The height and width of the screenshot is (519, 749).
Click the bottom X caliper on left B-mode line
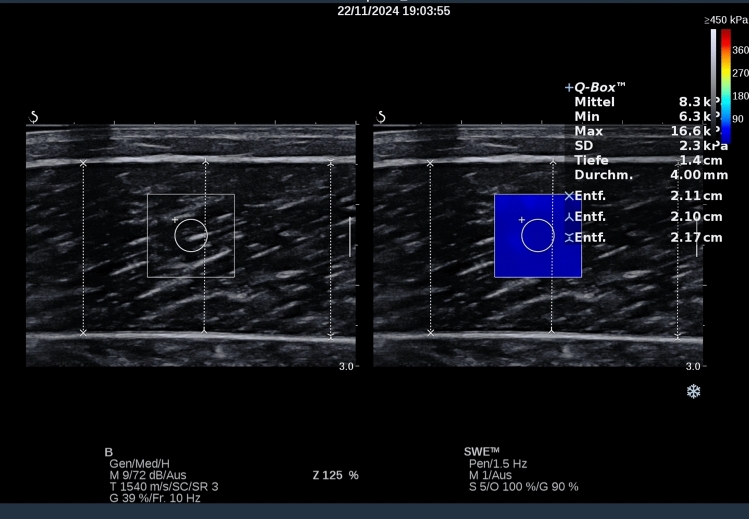coord(83,331)
